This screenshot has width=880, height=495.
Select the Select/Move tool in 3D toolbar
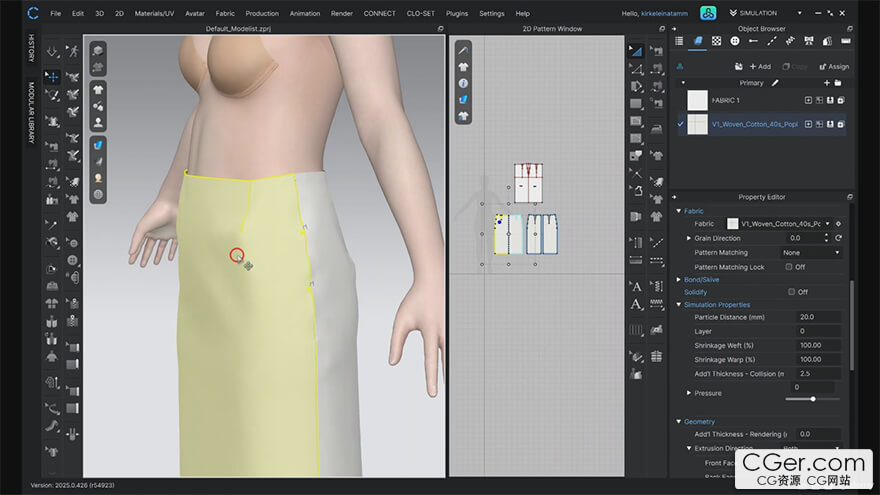(x=51, y=76)
